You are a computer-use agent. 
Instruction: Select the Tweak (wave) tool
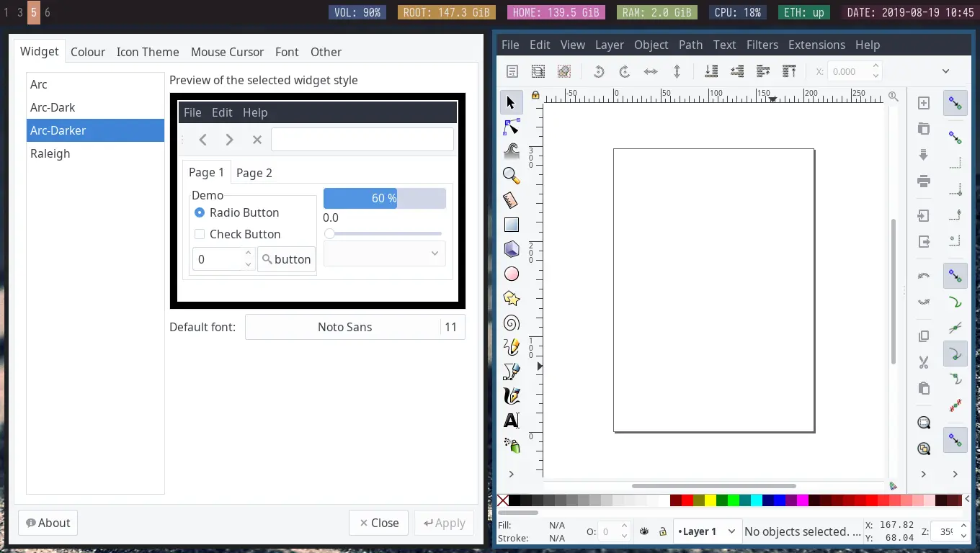(x=511, y=150)
